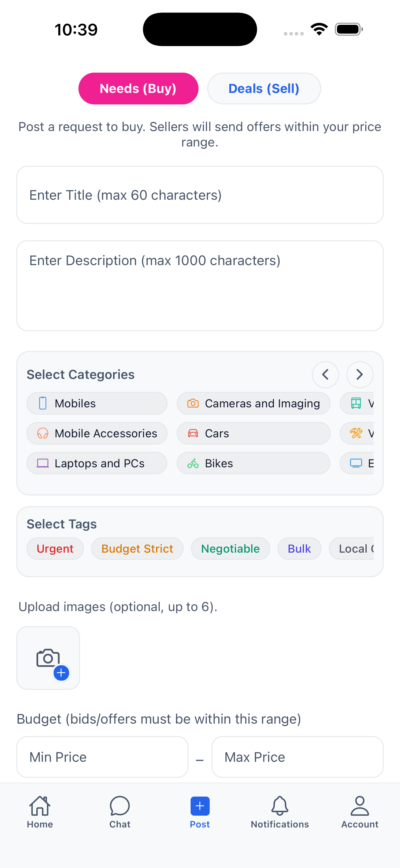Open the Chat bubble icon
The height and width of the screenshot is (868, 400).
[x=120, y=806]
